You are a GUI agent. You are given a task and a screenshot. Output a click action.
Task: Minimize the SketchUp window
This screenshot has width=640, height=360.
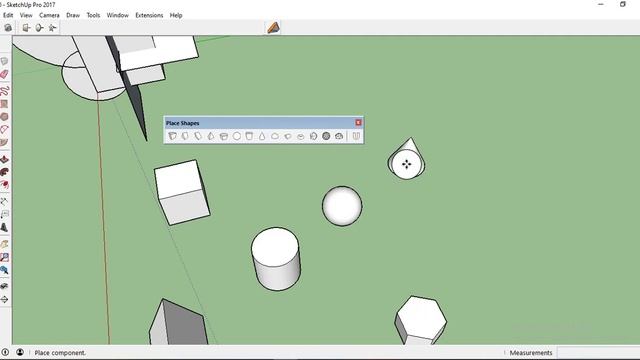[x=601, y=4]
